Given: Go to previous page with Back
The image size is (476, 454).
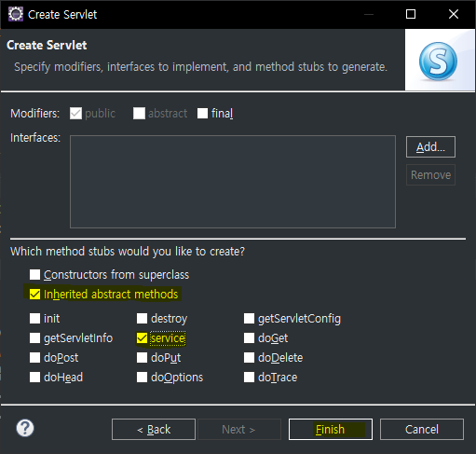Looking at the screenshot, I should (154, 430).
